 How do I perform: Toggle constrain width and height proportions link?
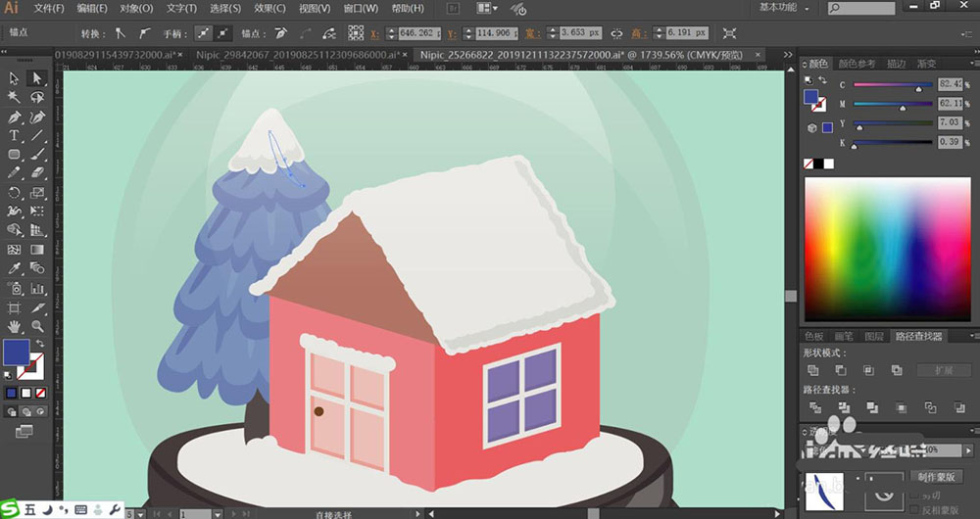click(616, 33)
